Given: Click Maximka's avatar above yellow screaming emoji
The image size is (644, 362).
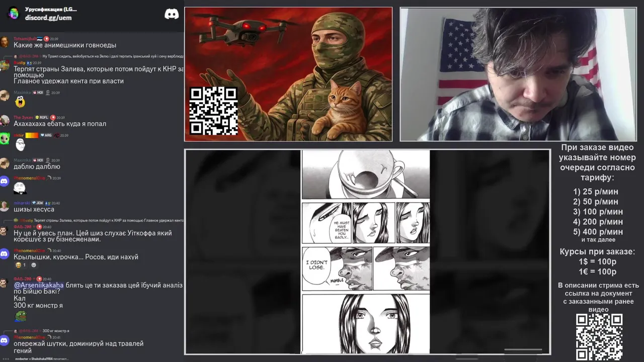Looking at the screenshot, I should click(5, 96).
